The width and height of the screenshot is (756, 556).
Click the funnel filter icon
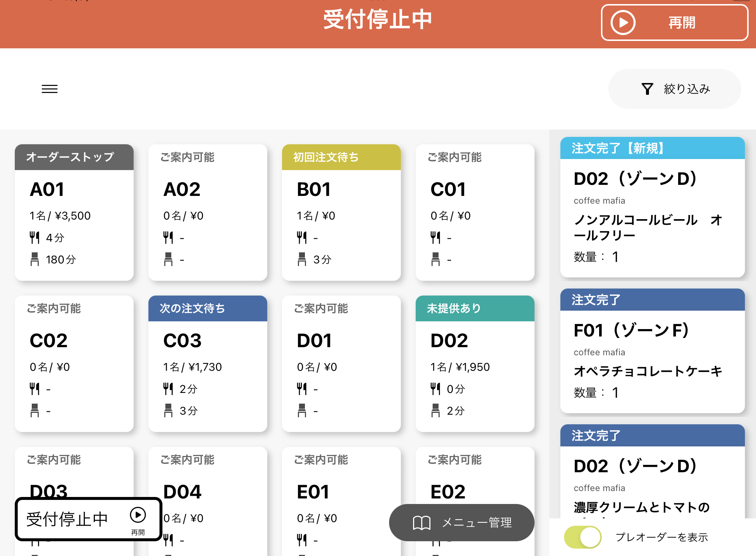pos(647,89)
